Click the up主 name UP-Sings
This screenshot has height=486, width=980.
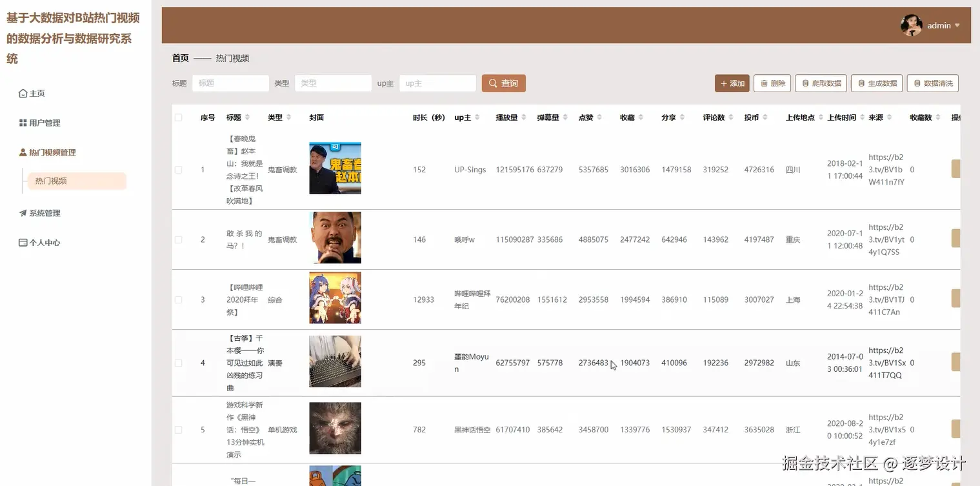470,170
